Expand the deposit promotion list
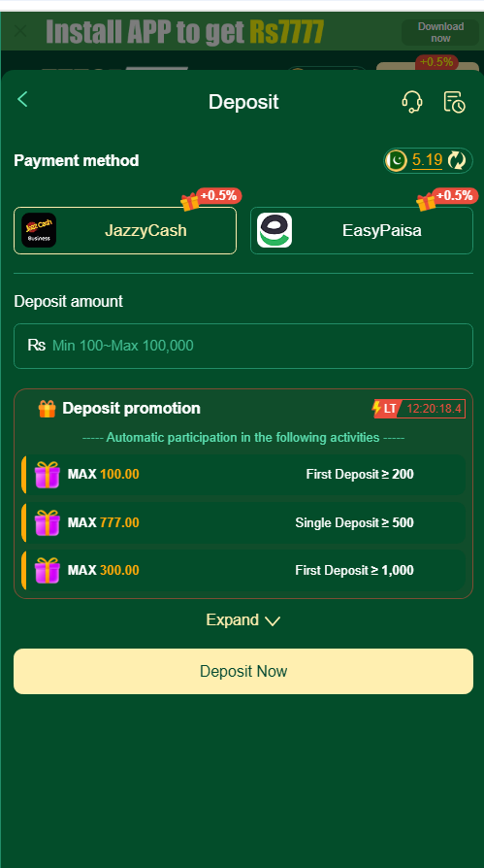The image size is (484, 868). click(242, 620)
